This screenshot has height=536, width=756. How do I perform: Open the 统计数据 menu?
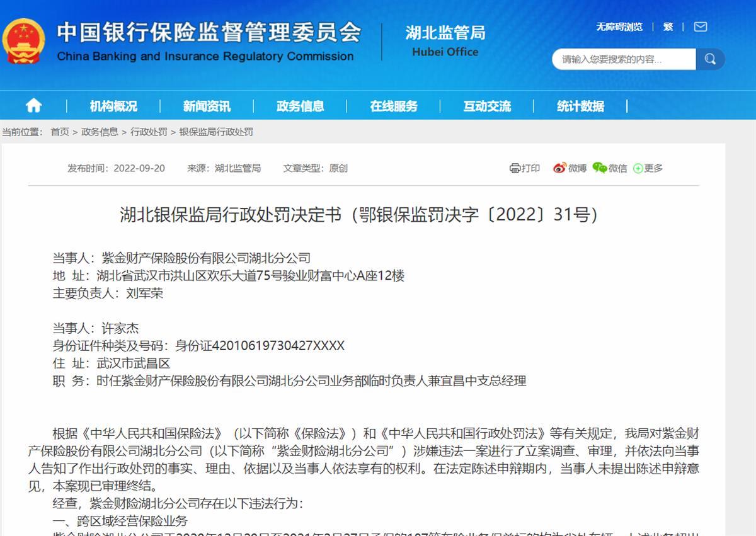[x=580, y=106]
